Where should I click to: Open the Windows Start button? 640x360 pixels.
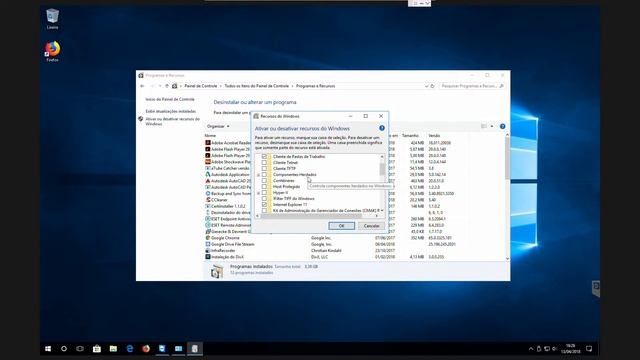[48, 349]
